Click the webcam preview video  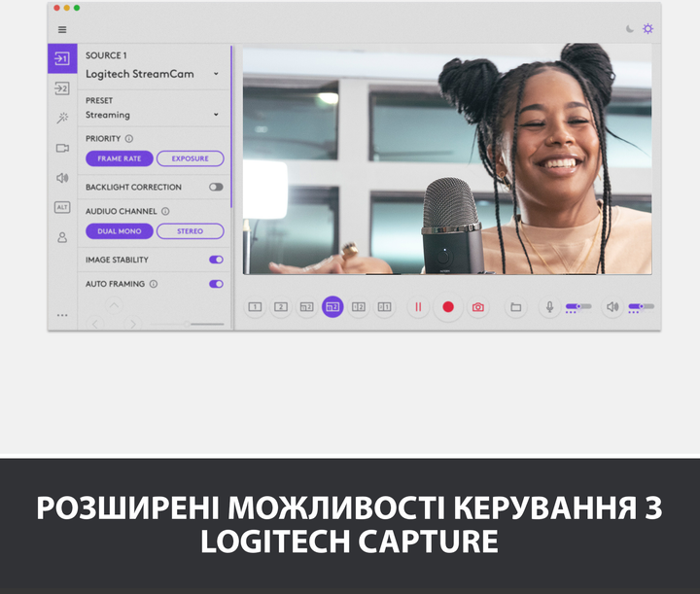click(x=447, y=158)
